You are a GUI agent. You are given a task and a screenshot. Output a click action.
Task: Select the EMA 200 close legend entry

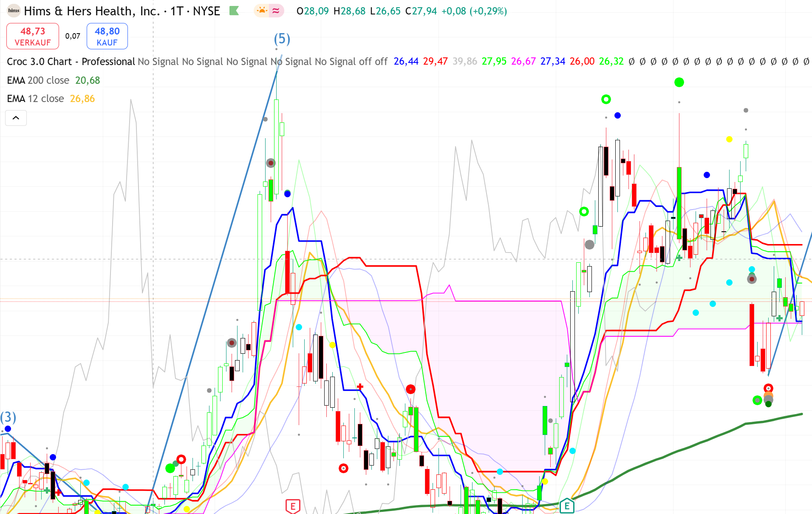pos(38,80)
